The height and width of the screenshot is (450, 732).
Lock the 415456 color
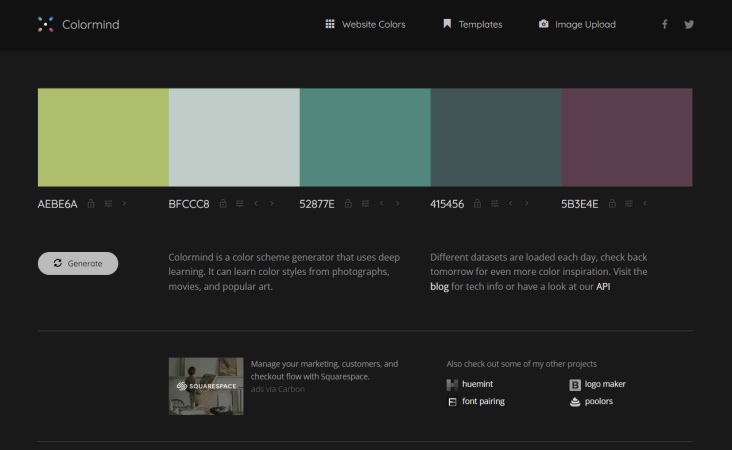point(477,204)
